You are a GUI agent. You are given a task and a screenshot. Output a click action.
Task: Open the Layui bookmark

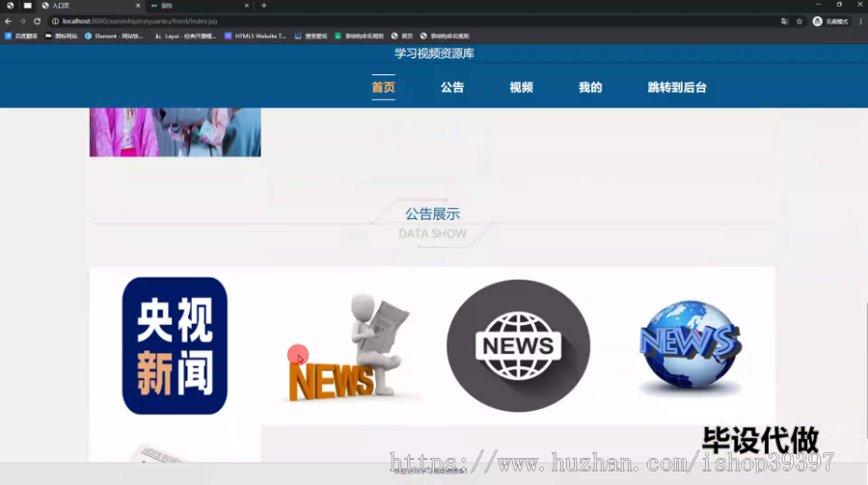185,36
